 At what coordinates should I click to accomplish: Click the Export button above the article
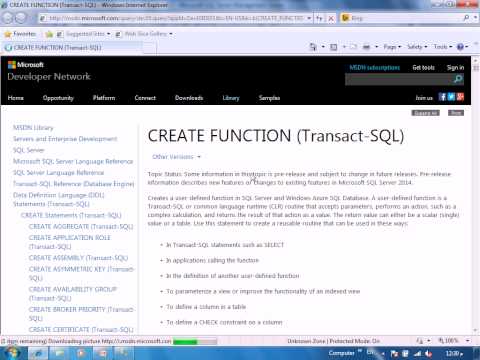pos(425,113)
